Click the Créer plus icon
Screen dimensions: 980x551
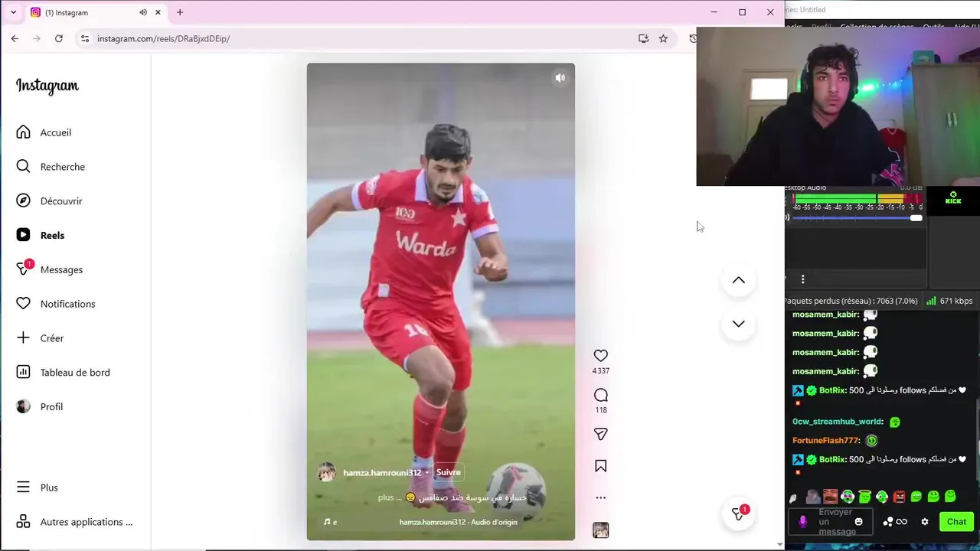point(24,337)
